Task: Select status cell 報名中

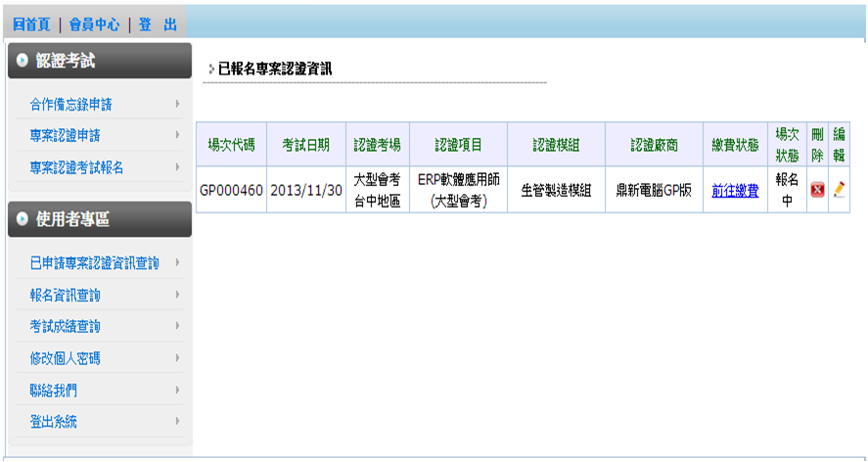Action: pyautogui.click(x=787, y=190)
